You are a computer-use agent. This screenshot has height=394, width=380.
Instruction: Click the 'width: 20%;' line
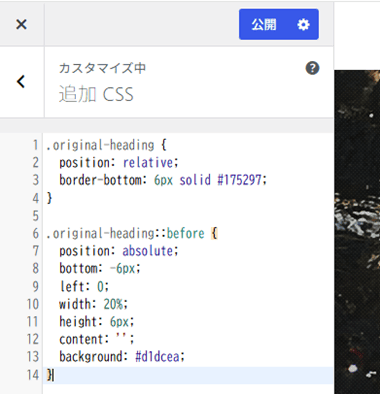(x=93, y=304)
